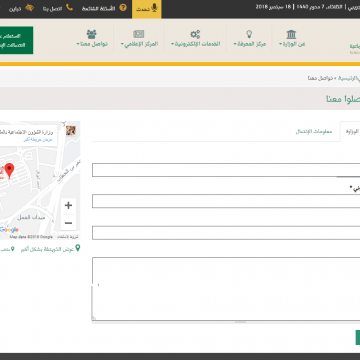Switch to معلومات الإتصال tab
The height and width of the screenshot is (360, 360).
coord(314,131)
